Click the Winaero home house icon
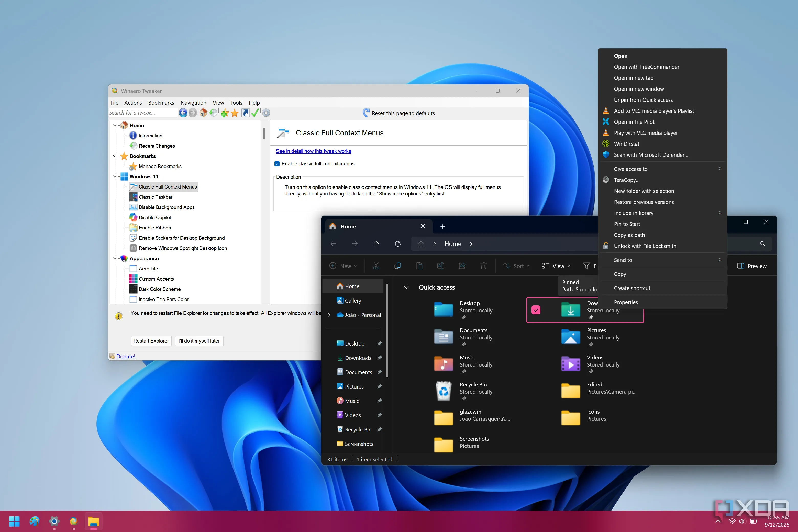Image resolution: width=798 pixels, height=532 pixels. pos(203,113)
